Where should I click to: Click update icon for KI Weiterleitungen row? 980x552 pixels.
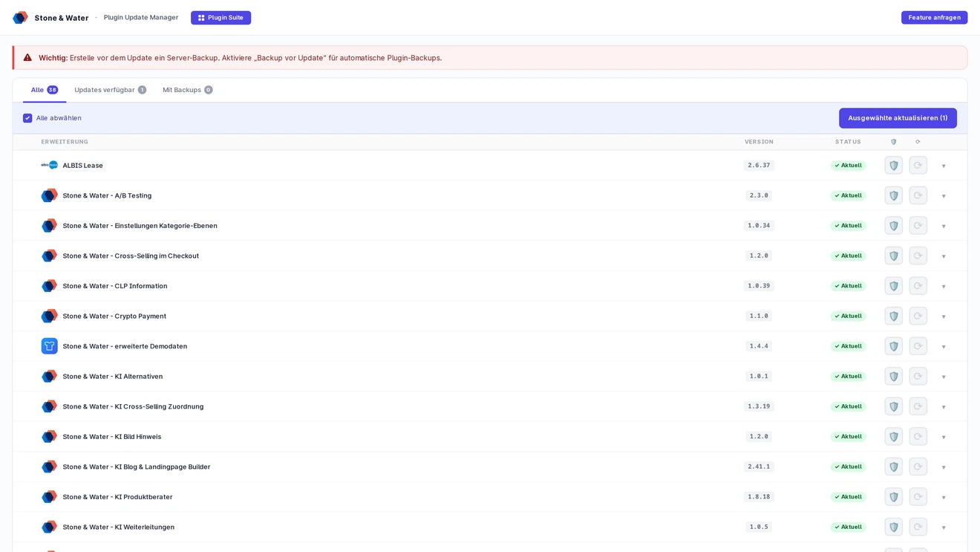[x=918, y=527]
